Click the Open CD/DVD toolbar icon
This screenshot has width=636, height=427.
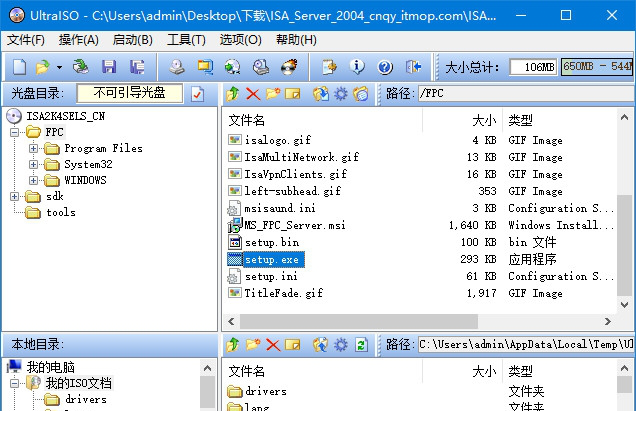(x=81, y=67)
